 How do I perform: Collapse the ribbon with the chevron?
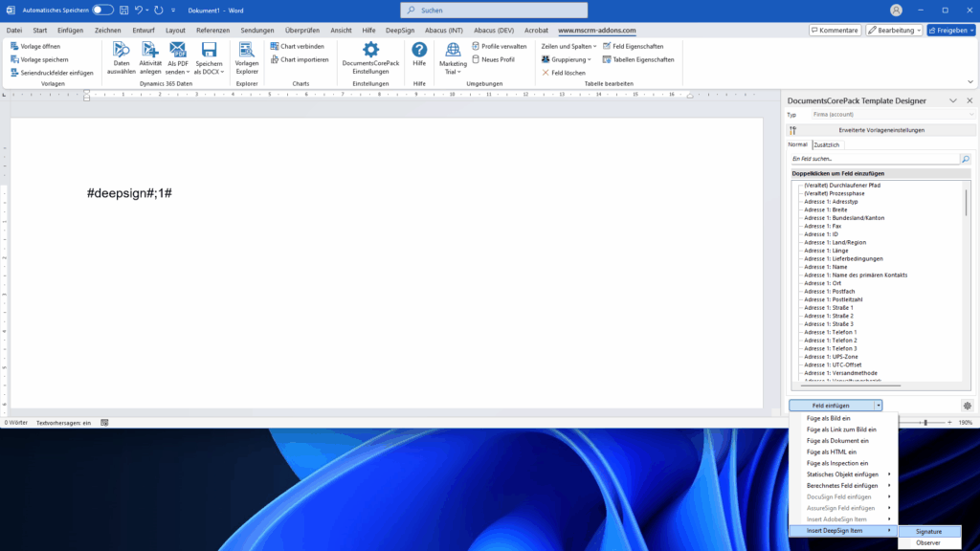coord(970,82)
